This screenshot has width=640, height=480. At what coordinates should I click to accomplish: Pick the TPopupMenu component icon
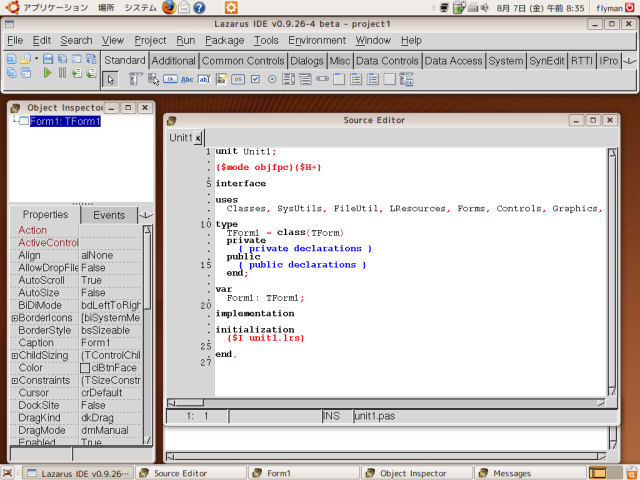pos(153,79)
